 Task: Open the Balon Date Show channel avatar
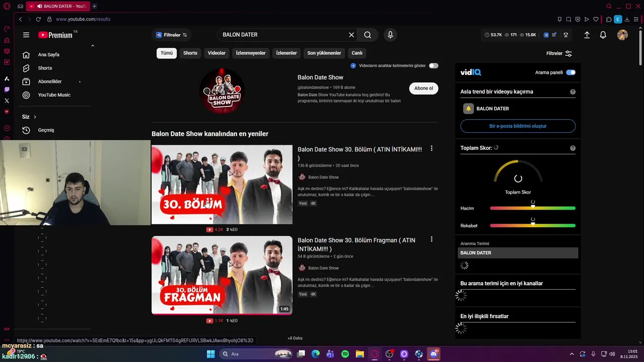pos(222,91)
